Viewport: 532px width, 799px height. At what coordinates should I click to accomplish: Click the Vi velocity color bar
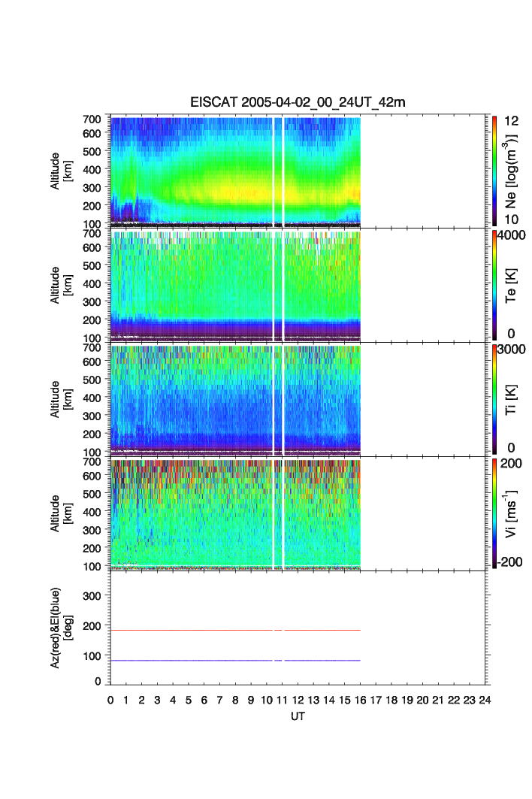(x=494, y=513)
